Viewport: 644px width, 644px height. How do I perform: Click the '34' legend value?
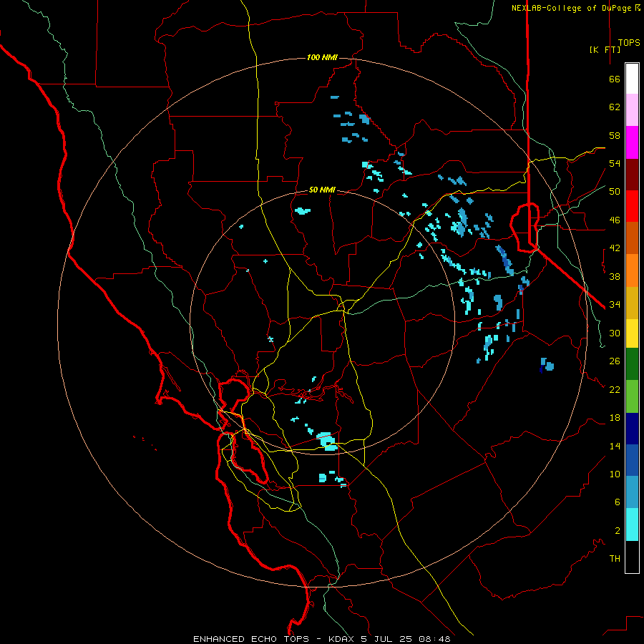tap(615, 305)
